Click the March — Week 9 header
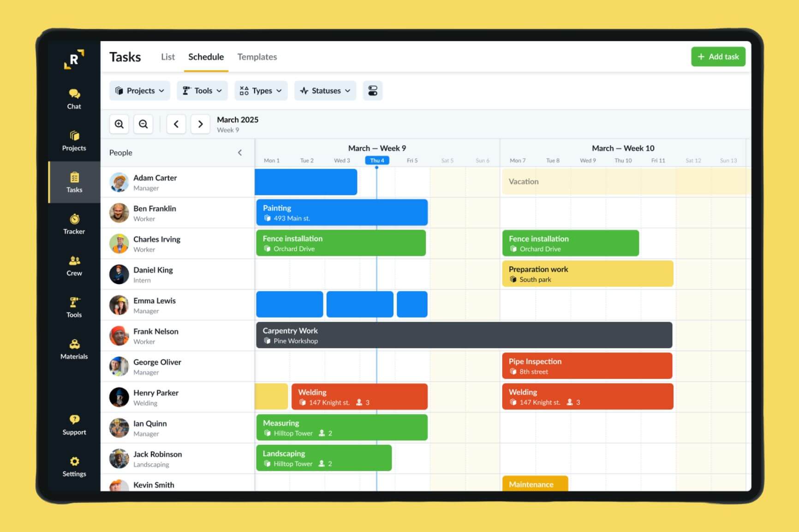This screenshot has height=532, width=799. point(377,148)
